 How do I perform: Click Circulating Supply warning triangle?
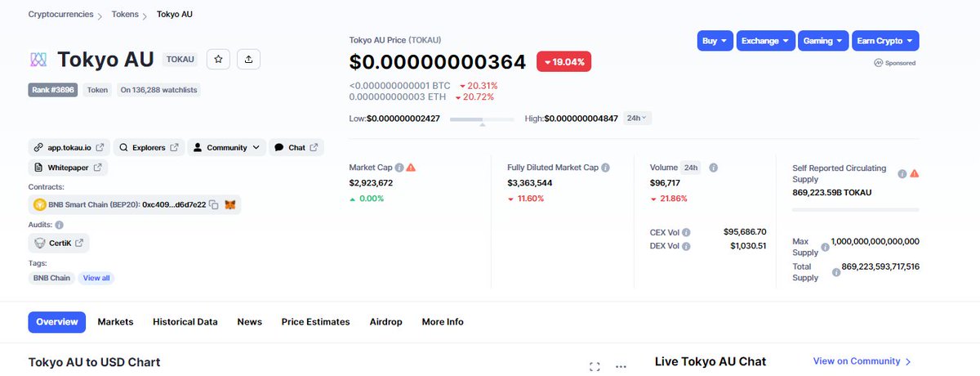(x=915, y=173)
